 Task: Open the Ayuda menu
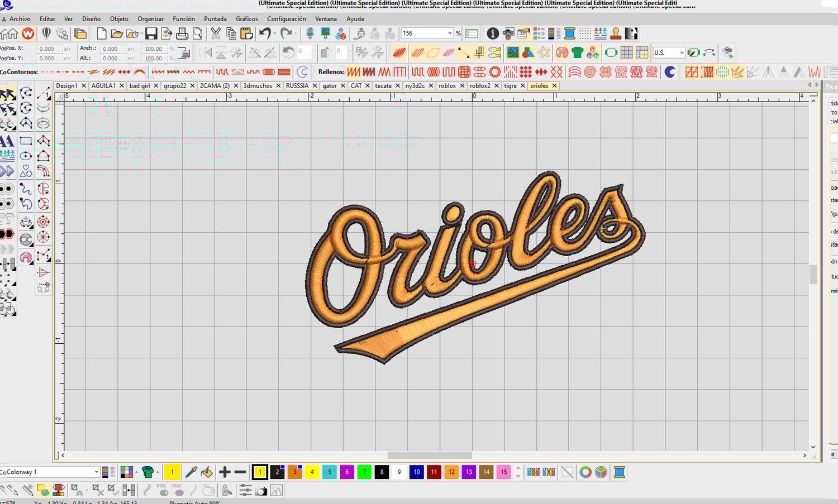coord(355,19)
